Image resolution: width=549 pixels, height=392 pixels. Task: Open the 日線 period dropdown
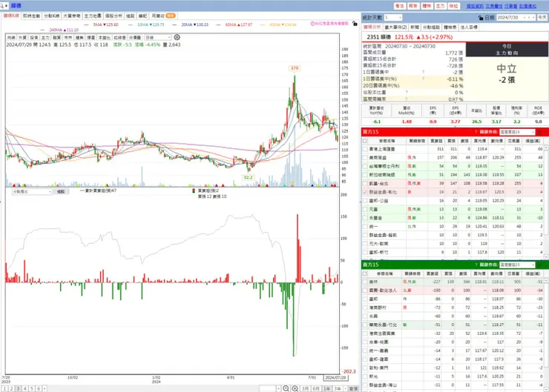coord(158,37)
